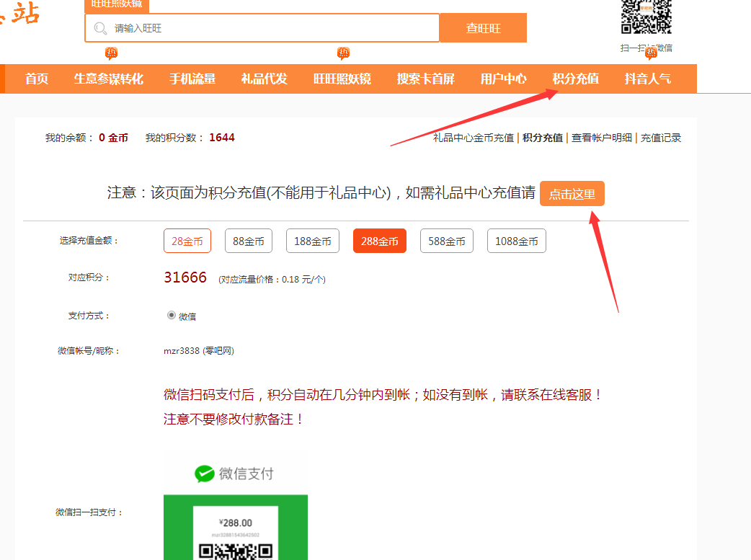Click the 积分充值 sub-link
The width and height of the screenshot is (751, 560).
[x=543, y=138]
